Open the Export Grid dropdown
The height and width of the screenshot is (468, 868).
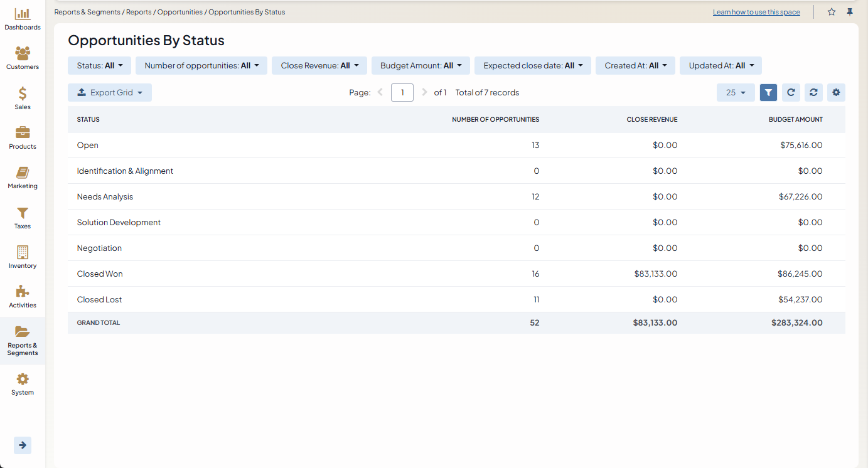click(x=110, y=93)
